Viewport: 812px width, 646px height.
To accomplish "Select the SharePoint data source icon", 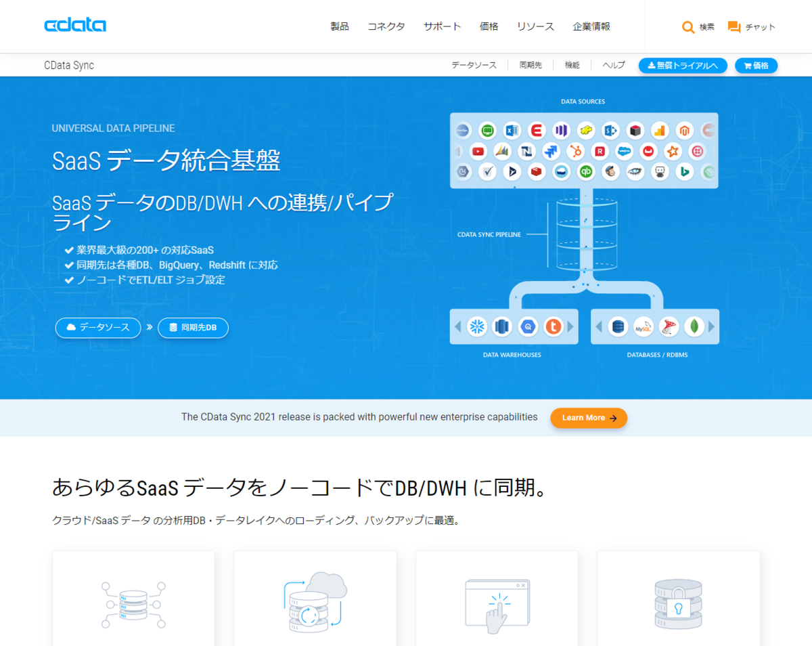I will point(610,130).
